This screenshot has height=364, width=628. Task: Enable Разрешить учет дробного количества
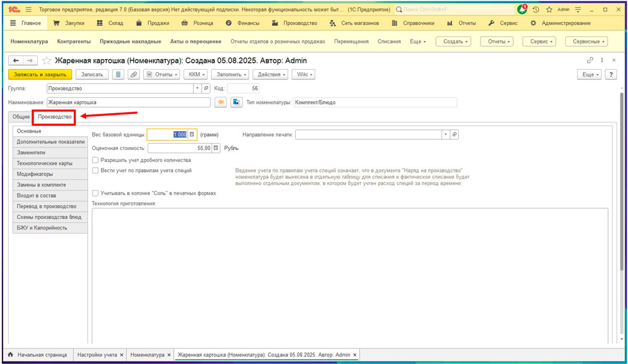(95, 160)
